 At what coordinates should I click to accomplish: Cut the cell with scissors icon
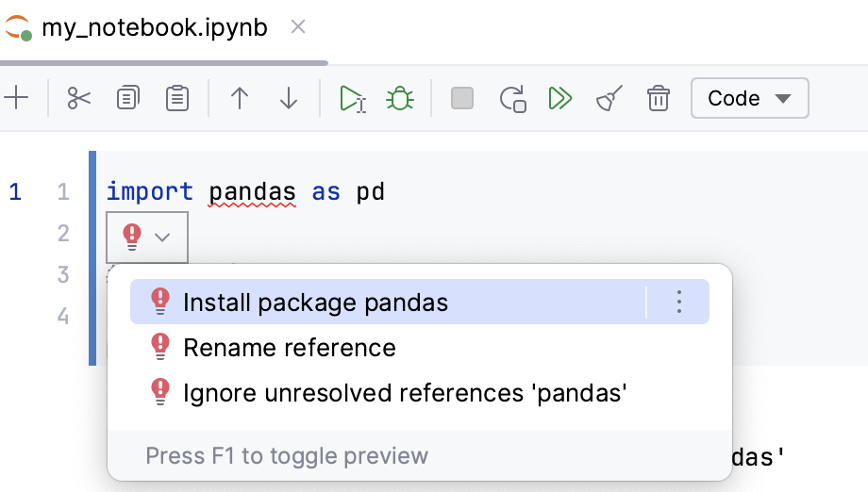click(78, 98)
